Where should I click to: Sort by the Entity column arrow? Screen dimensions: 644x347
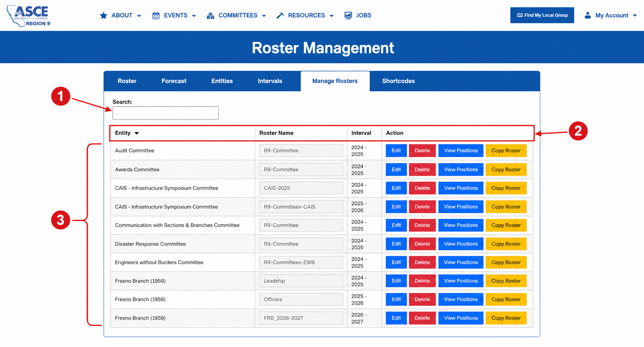137,133
